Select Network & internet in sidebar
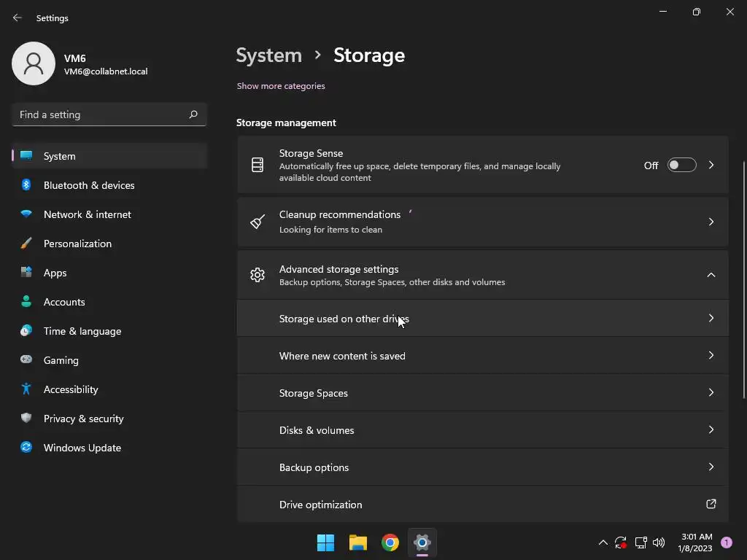Image resolution: width=747 pixels, height=560 pixels. (x=88, y=214)
